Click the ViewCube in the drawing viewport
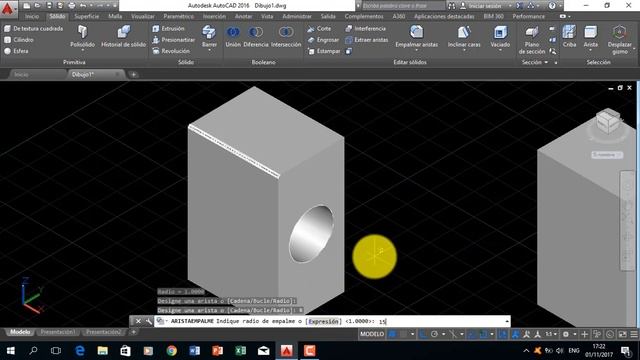 pos(608,122)
